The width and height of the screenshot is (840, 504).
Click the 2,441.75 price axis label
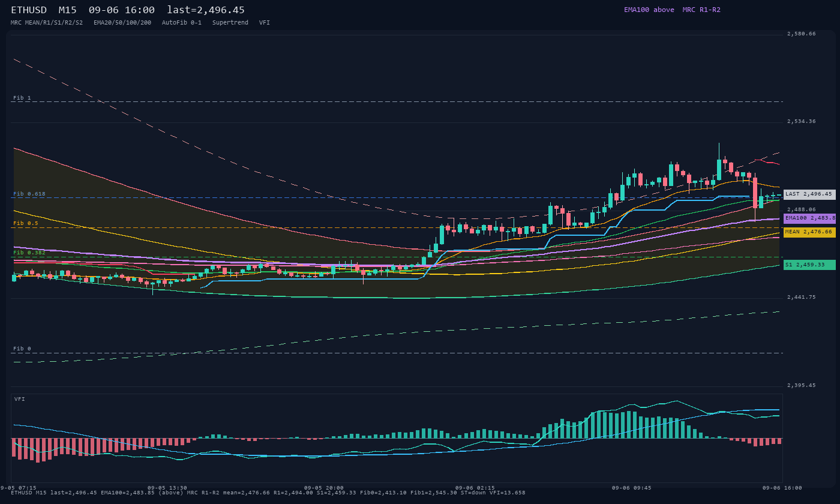point(802,297)
